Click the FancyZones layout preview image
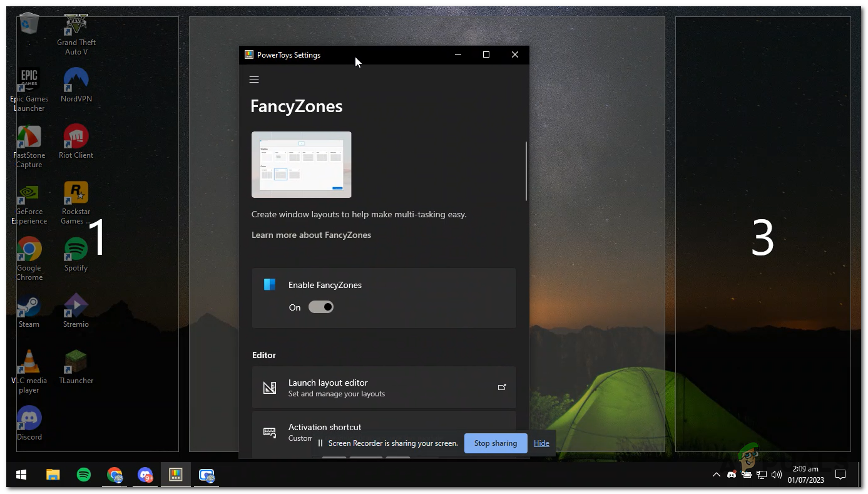The image size is (868, 494). 301,164
